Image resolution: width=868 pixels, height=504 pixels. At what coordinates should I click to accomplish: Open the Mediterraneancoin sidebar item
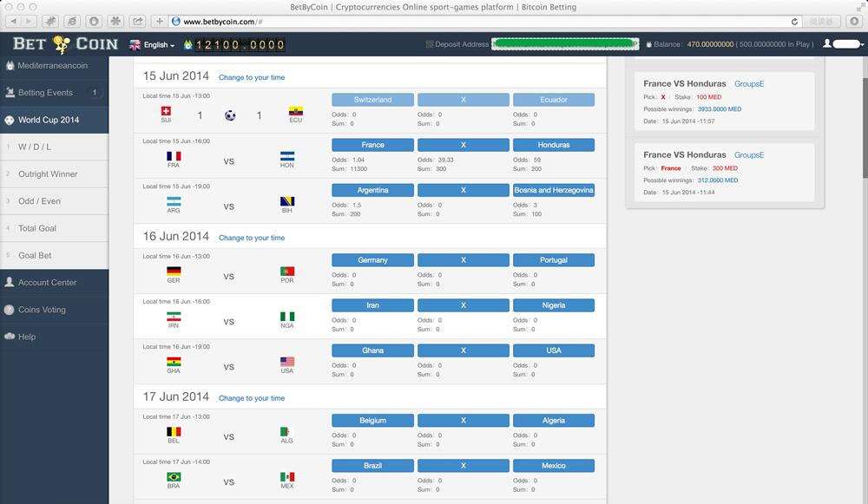click(54, 65)
